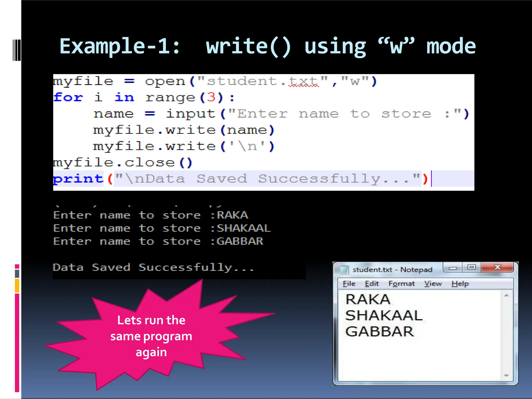Open the Format menu in Notepad
532x399 pixels.
402,284
